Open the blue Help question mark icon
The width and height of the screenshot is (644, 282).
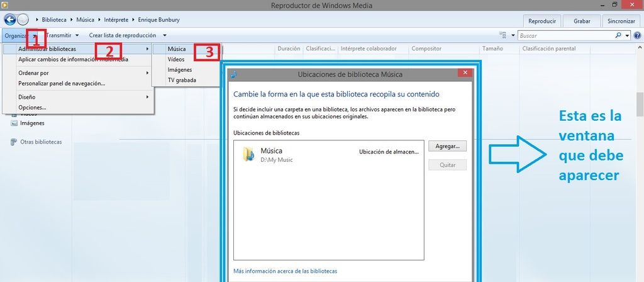(637, 36)
